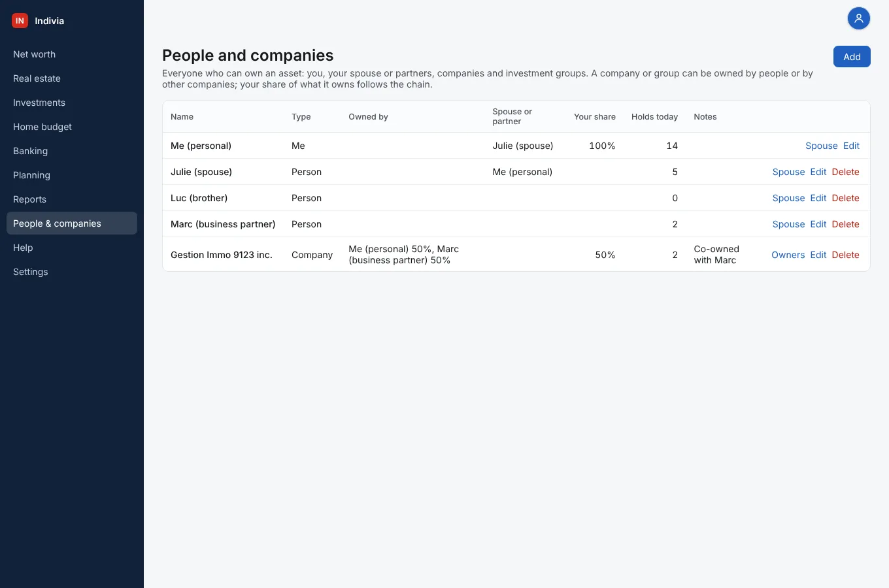Delete Gestion Immo 9123 inc.
Viewport: 889px width, 588px height.
(845, 255)
